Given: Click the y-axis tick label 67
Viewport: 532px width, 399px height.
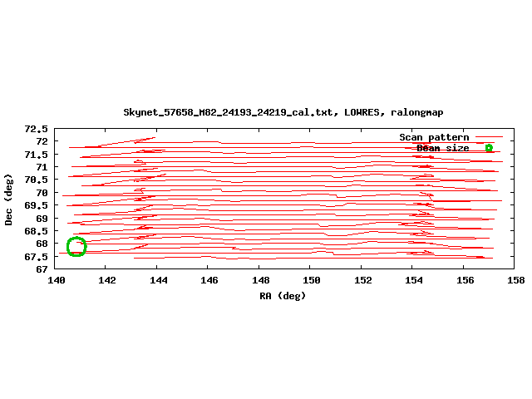Looking at the screenshot, I should click(42, 269).
